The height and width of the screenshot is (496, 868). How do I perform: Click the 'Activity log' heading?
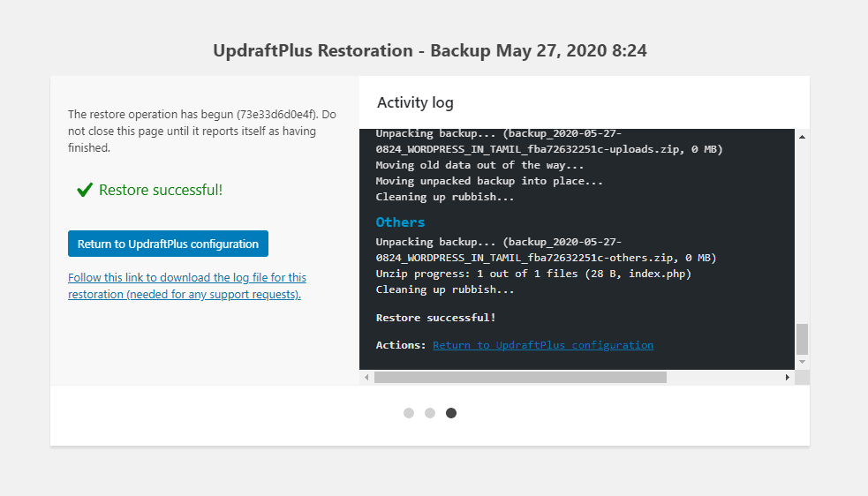(x=415, y=102)
